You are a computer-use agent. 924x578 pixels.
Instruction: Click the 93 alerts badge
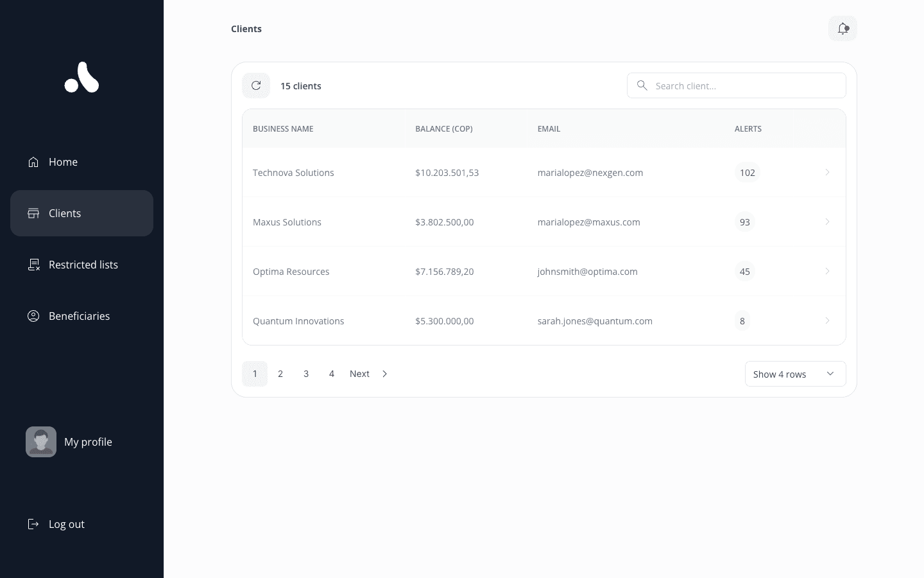point(745,222)
